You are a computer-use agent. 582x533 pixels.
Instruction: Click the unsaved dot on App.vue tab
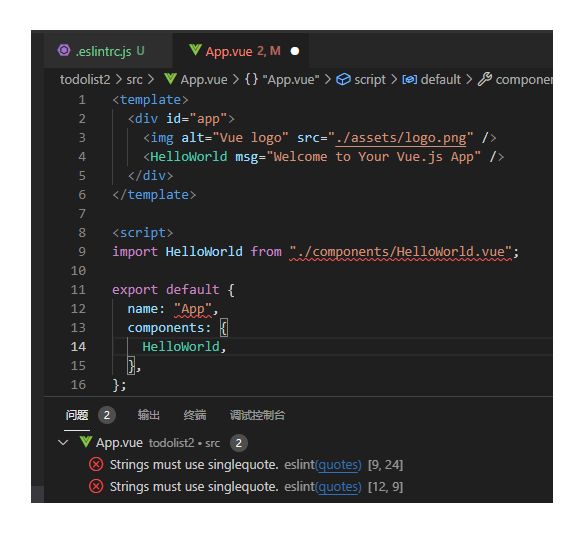coord(295,51)
